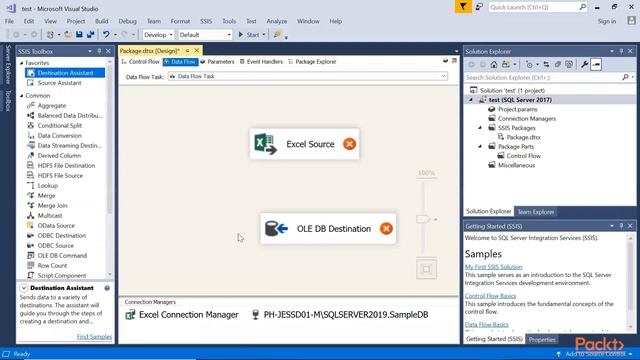Click the feedback filter icon in title bar
Viewport: 640px width, 360px height.
tap(463, 7)
